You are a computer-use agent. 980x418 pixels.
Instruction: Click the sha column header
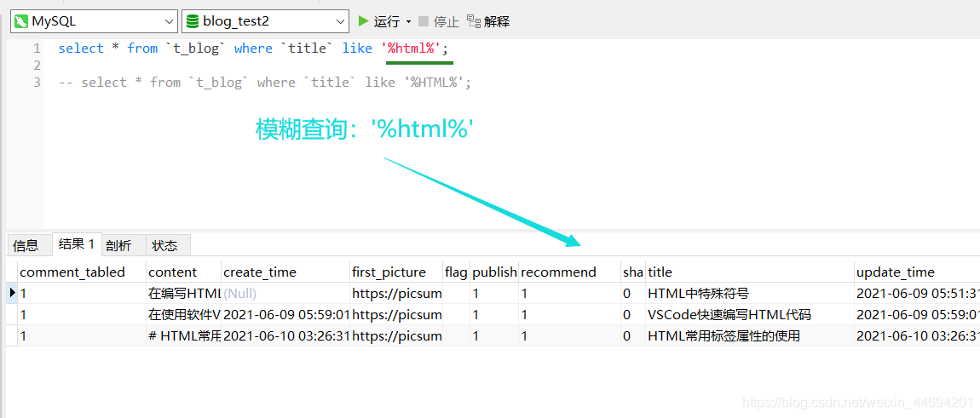coord(633,272)
